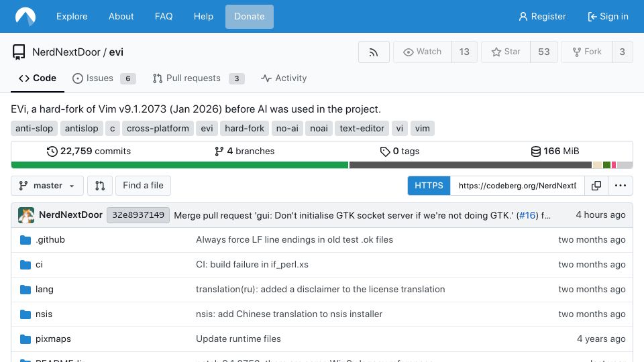
Task: Open the NerdNextDoor owner link in title
Action: pyautogui.click(x=66, y=52)
